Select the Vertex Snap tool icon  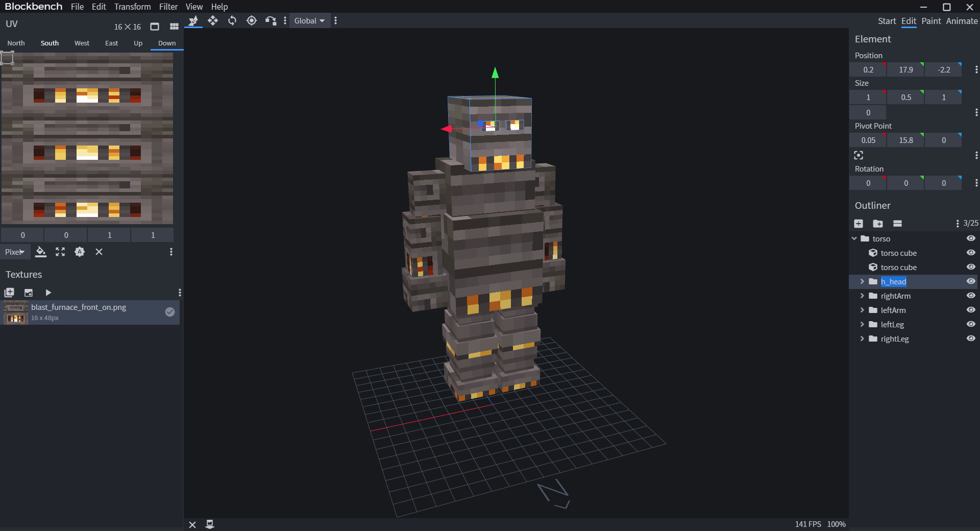(271, 21)
